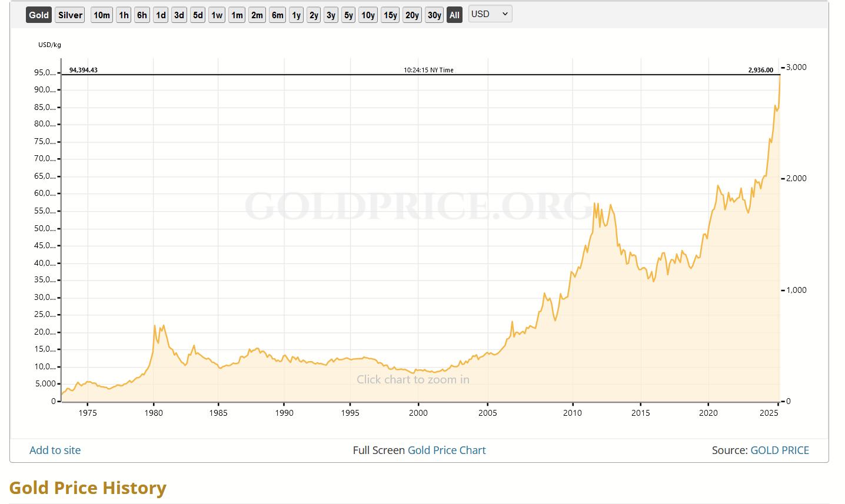
Task: Show the 1w price range
Action: click(217, 15)
